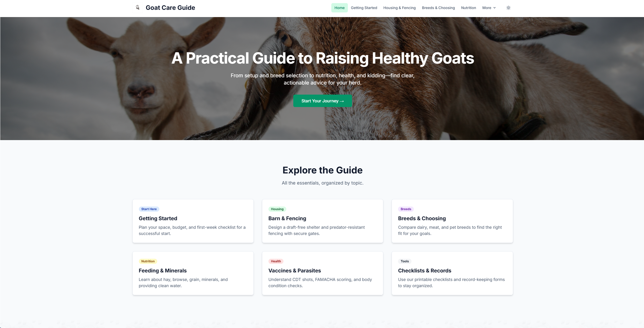Open the Breeds & Choosing card

click(452, 221)
